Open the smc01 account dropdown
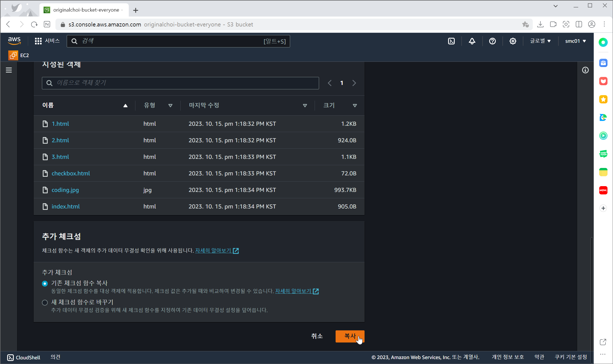The image size is (613, 364). click(575, 41)
